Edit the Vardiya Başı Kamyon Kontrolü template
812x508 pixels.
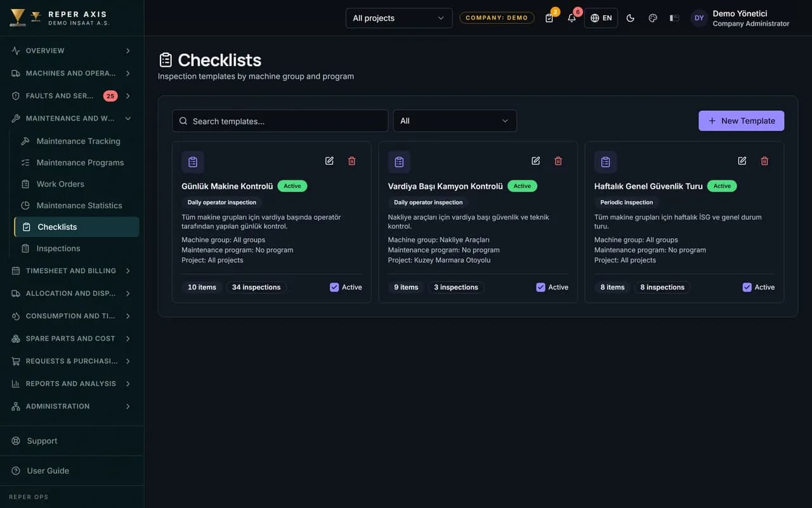(x=536, y=161)
